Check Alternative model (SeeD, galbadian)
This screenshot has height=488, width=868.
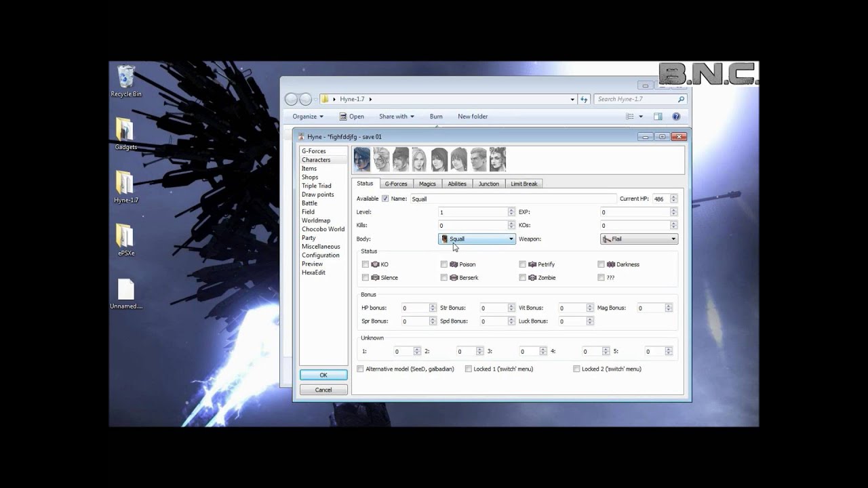361,369
